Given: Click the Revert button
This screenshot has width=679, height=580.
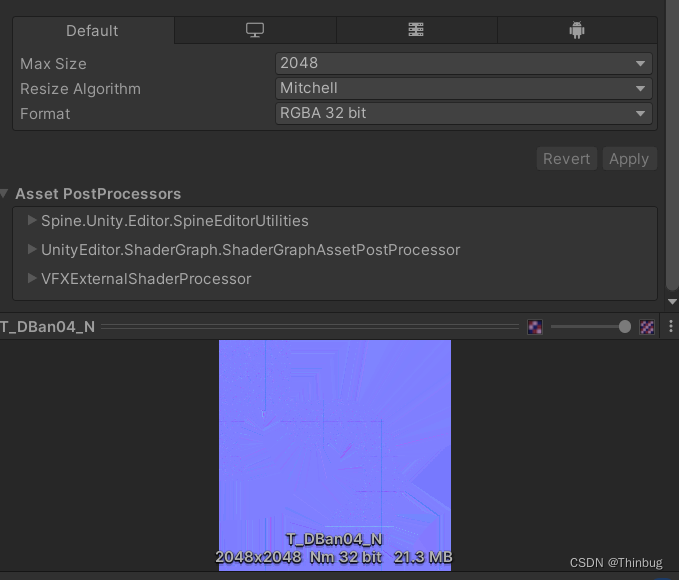Looking at the screenshot, I should coord(566,159).
